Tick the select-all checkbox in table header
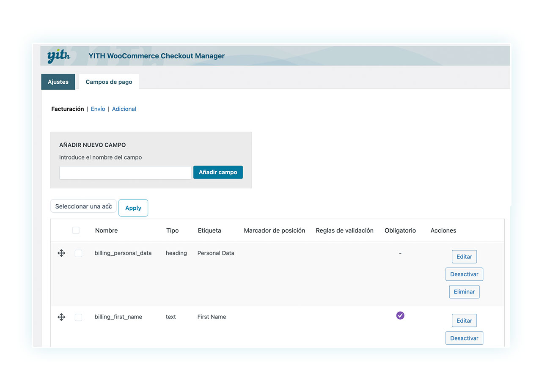The image size is (550, 392). coord(76,230)
